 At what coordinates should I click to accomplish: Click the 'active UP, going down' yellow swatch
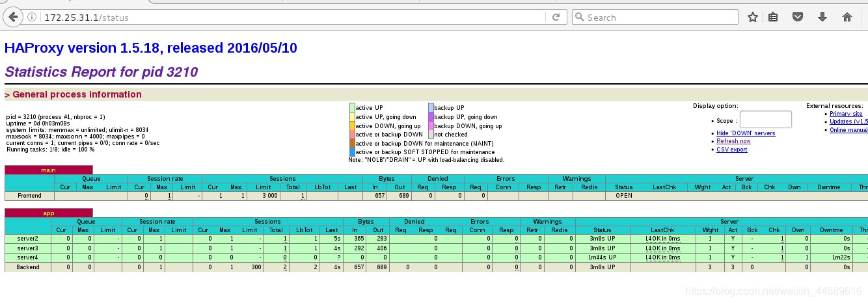(352, 116)
